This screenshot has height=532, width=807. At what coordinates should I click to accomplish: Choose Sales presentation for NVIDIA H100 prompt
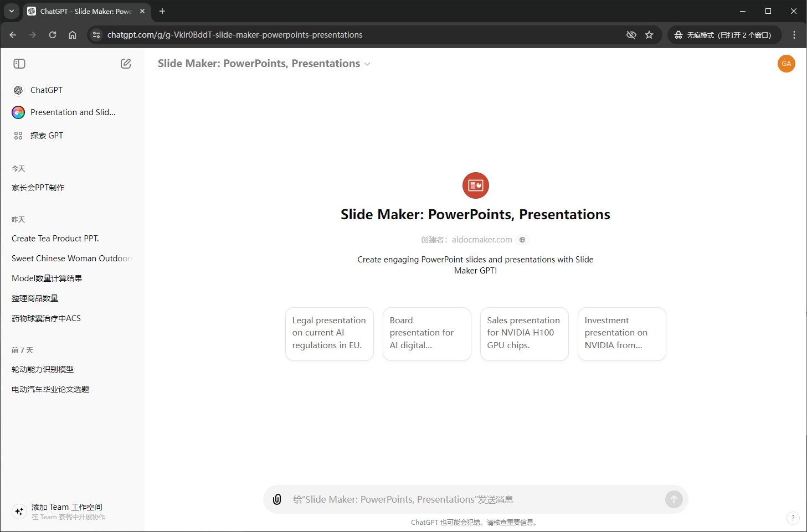tap(524, 333)
